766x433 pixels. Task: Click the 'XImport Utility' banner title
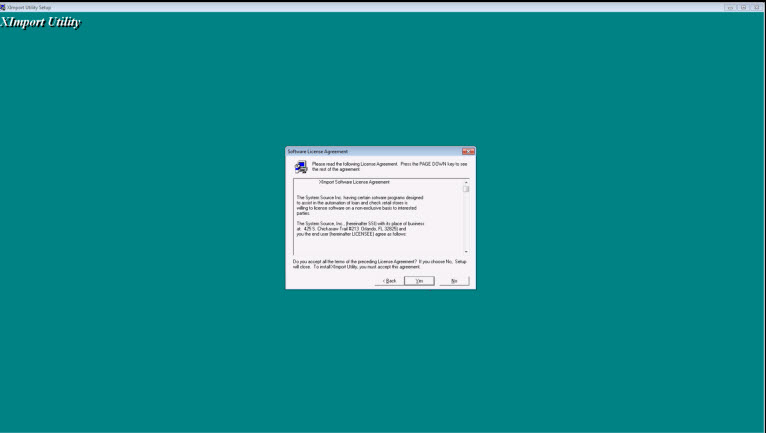point(41,22)
